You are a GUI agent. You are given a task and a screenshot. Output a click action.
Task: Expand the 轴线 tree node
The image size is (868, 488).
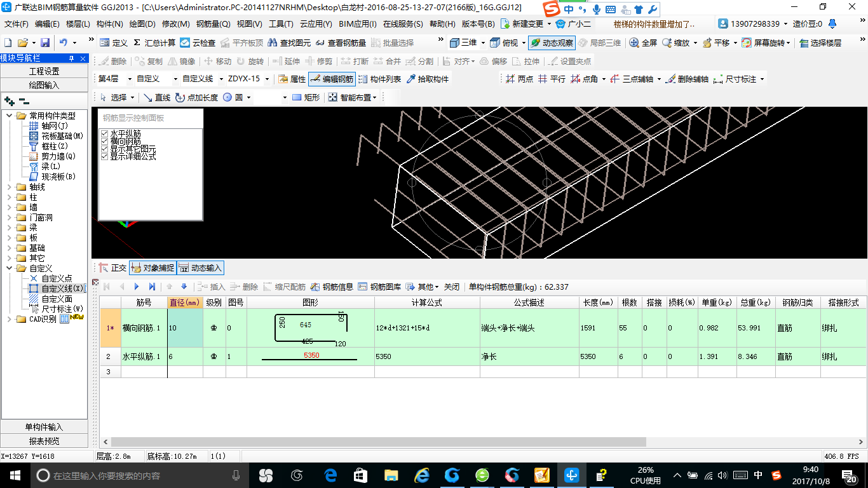coord(10,187)
